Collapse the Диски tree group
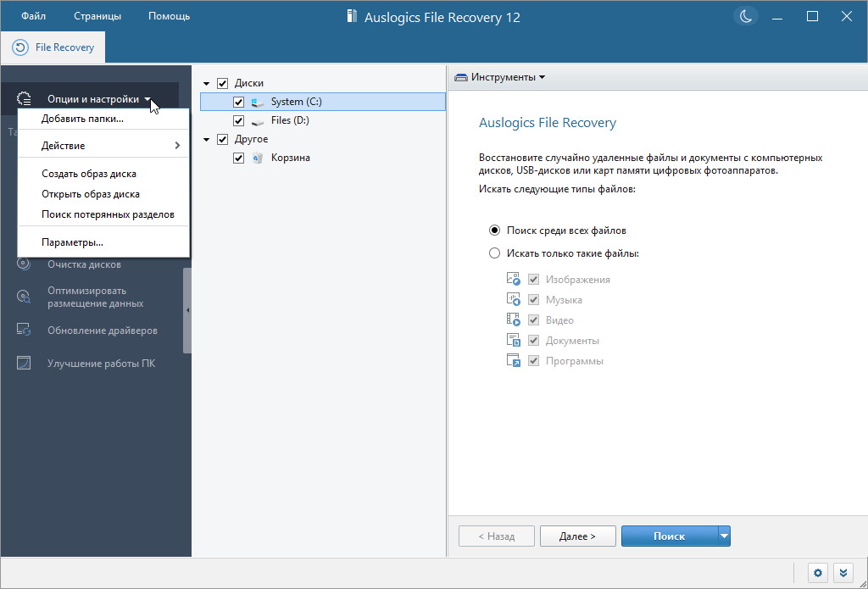Viewport: 868px width, 589px height. (207, 84)
